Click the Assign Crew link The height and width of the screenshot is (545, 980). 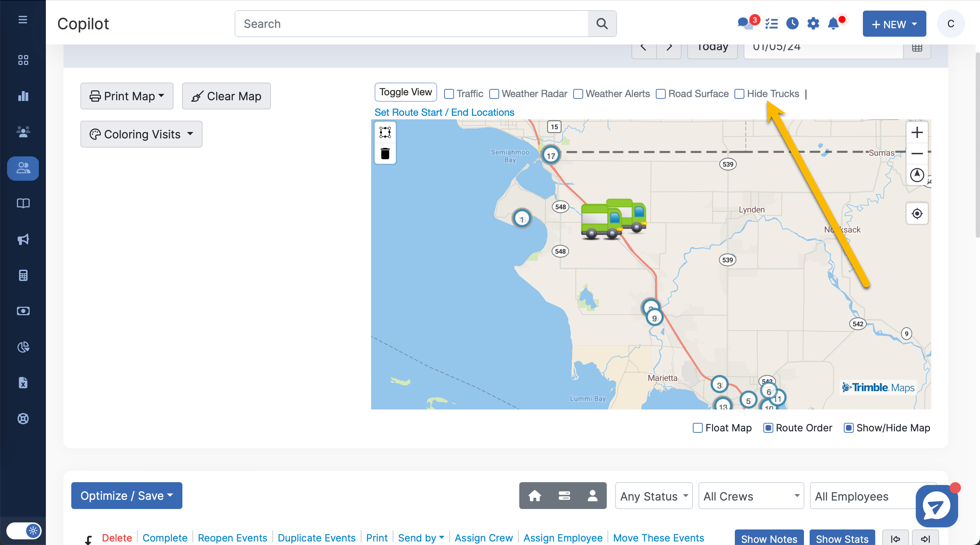click(x=484, y=538)
